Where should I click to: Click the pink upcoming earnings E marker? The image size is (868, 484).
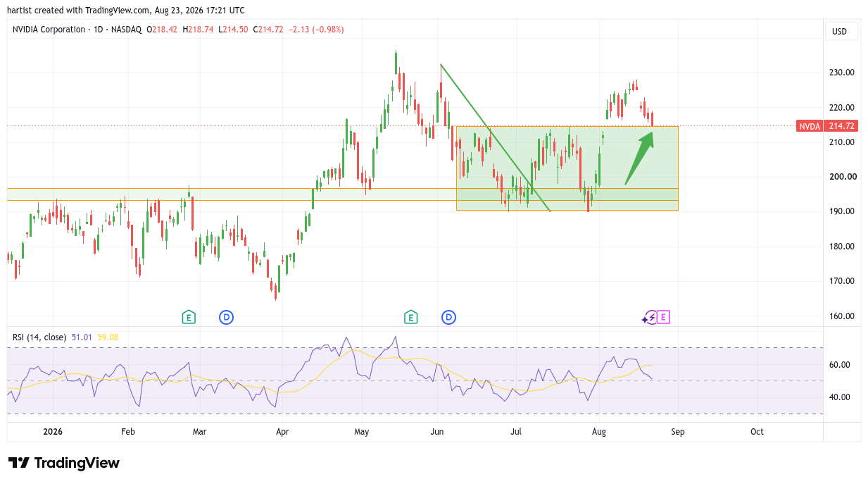pyautogui.click(x=663, y=317)
